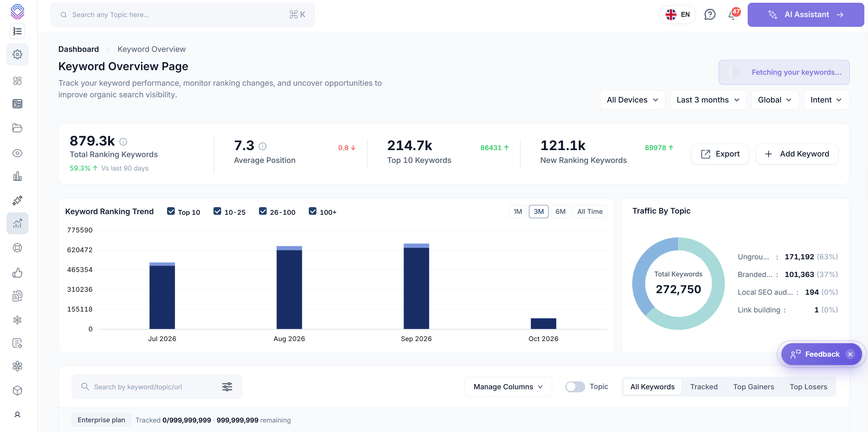Image resolution: width=868 pixels, height=432 pixels.
Task: Switch to the Tracked tab
Action: click(704, 387)
